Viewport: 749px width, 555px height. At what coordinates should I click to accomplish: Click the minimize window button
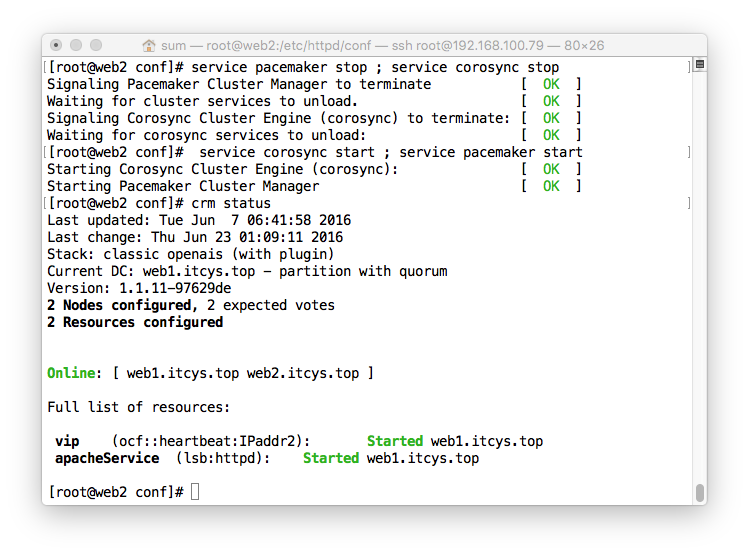pos(76,45)
